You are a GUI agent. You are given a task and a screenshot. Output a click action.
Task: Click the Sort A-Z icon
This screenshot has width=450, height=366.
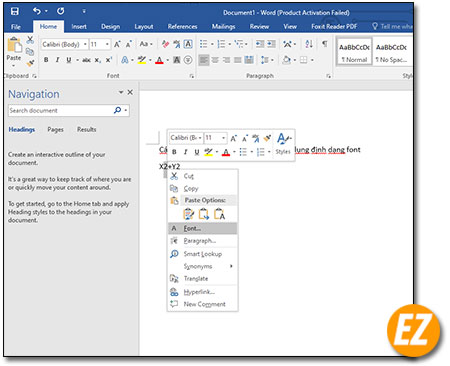(x=309, y=44)
